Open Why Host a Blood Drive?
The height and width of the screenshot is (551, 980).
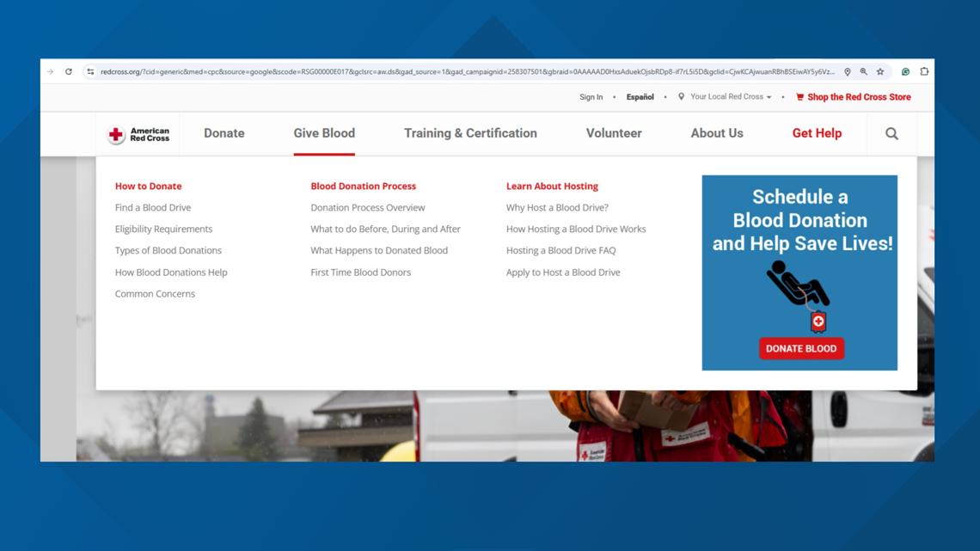tap(557, 207)
